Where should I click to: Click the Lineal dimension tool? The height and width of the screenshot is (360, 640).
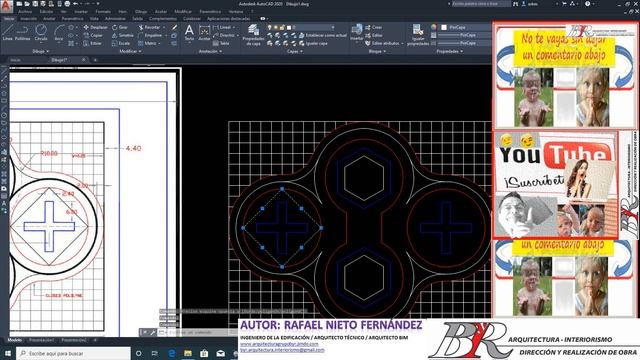pos(222,27)
